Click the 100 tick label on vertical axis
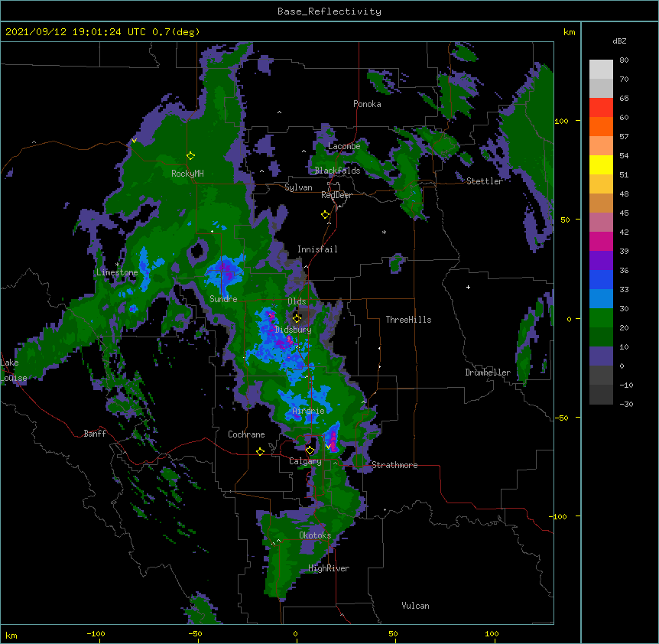Image resolution: width=659 pixels, height=644 pixels. coord(561,122)
